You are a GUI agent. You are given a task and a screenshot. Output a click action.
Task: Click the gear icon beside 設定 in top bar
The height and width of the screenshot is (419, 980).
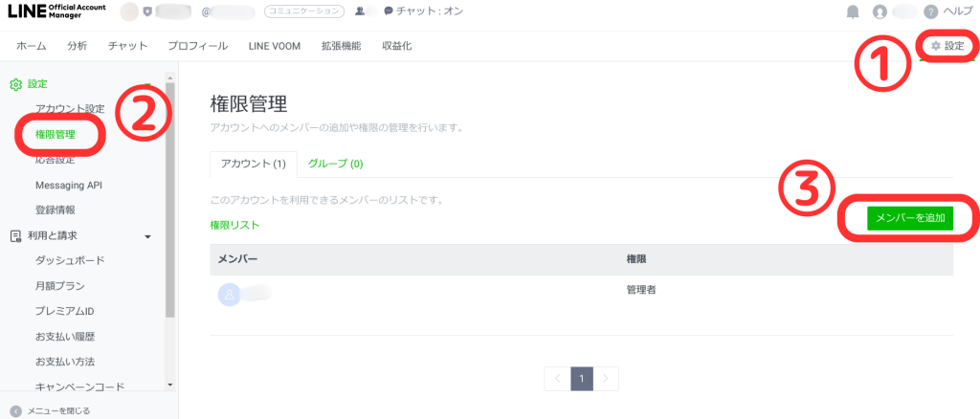(936, 46)
